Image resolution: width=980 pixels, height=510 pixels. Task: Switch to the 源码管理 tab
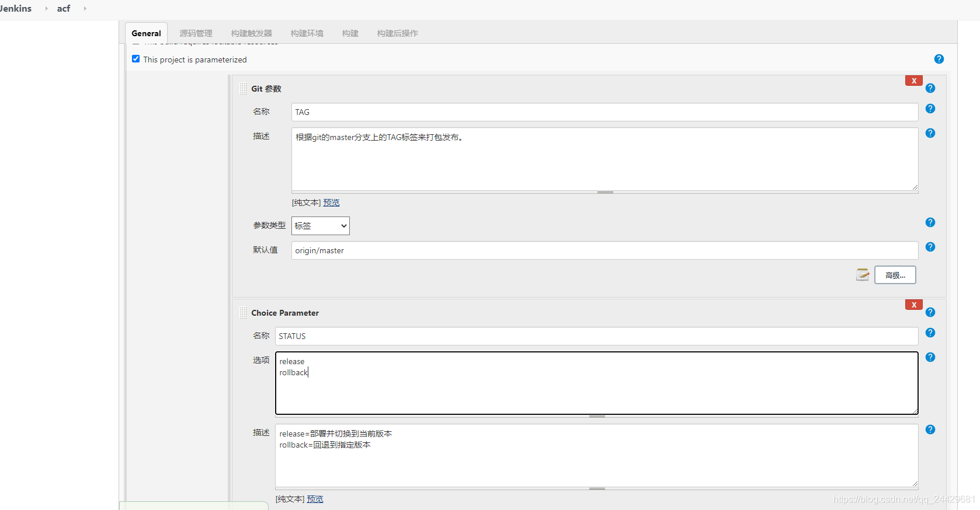pos(196,33)
